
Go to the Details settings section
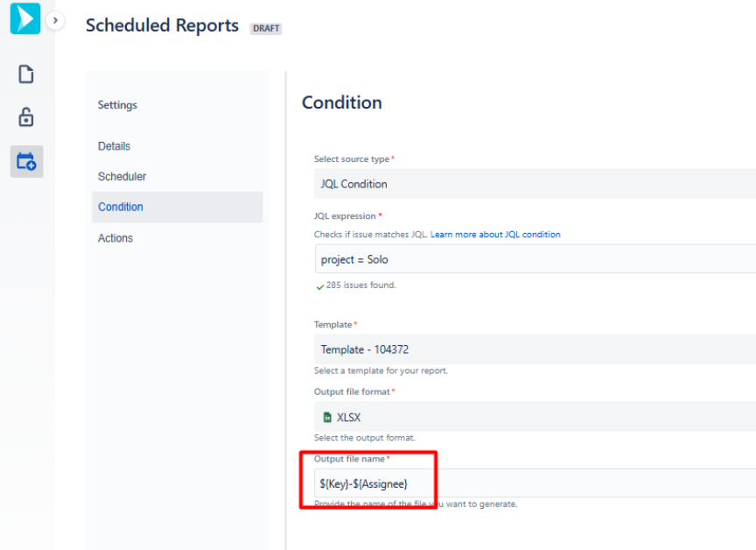[114, 146]
